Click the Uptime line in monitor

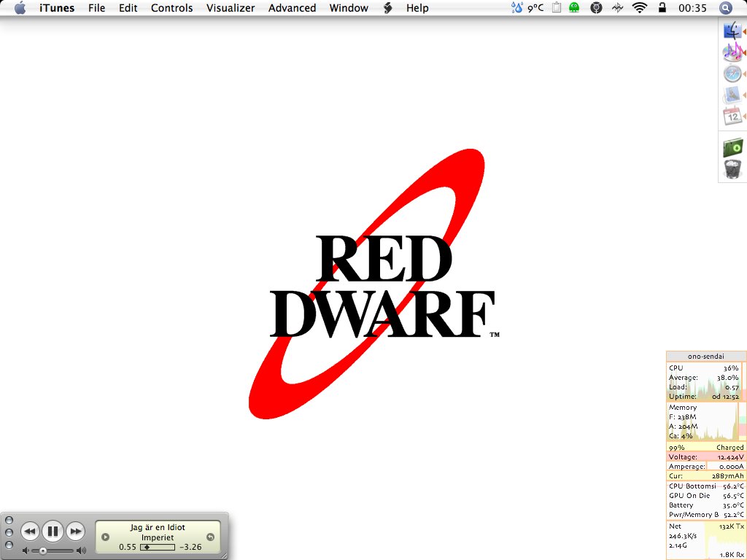pos(704,396)
